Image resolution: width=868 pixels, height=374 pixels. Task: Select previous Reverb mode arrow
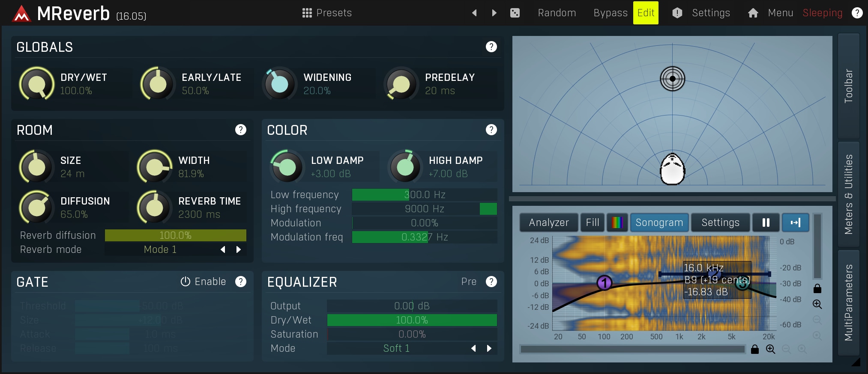pyautogui.click(x=223, y=249)
